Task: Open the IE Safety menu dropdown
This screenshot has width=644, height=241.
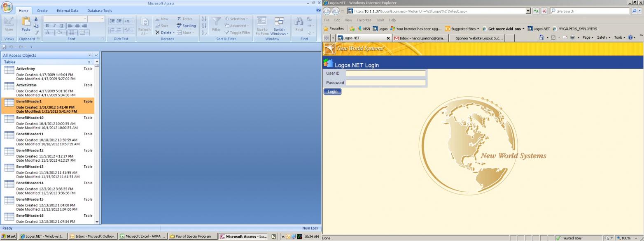Action: [x=603, y=37]
